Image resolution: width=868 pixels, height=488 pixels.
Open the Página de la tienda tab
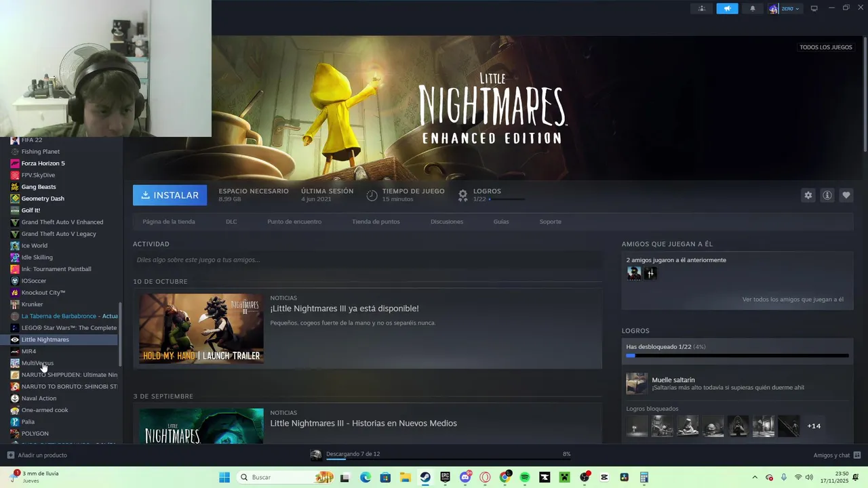pyautogui.click(x=169, y=222)
